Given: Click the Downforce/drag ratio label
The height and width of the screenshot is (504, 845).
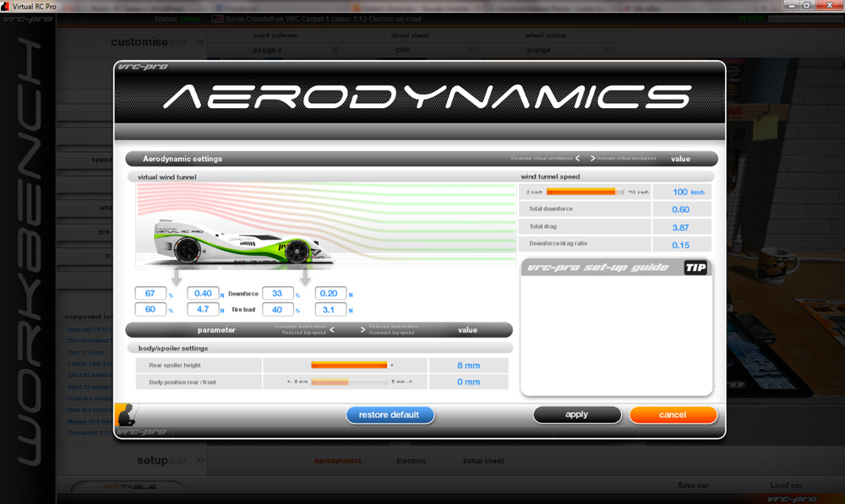Looking at the screenshot, I should (x=559, y=243).
